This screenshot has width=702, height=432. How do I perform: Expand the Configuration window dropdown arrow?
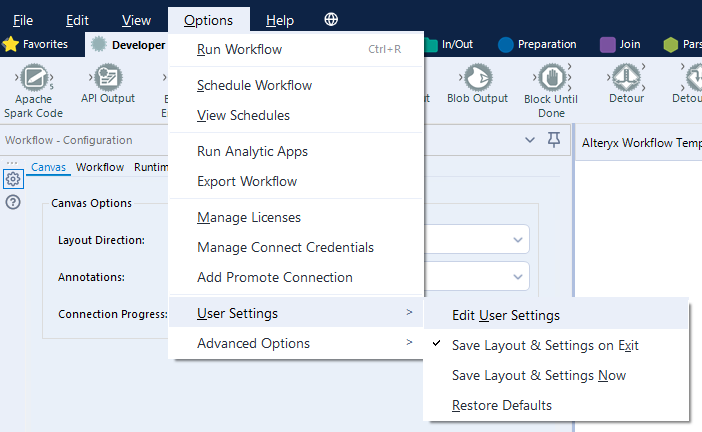pos(530,140)
